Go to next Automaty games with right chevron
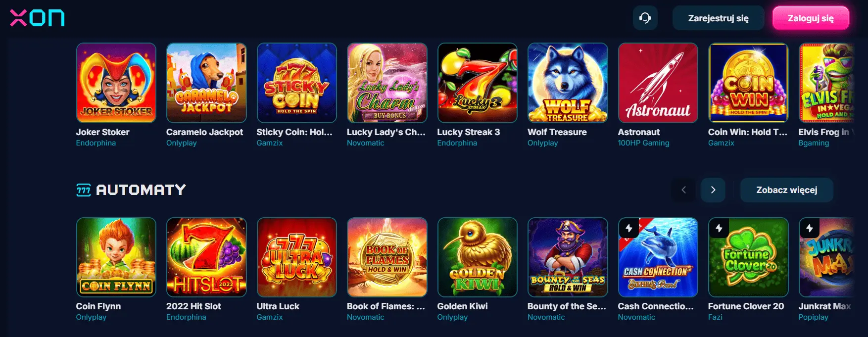Image resolution: width=868 pixels, height=337 pixels. (713, 190)
